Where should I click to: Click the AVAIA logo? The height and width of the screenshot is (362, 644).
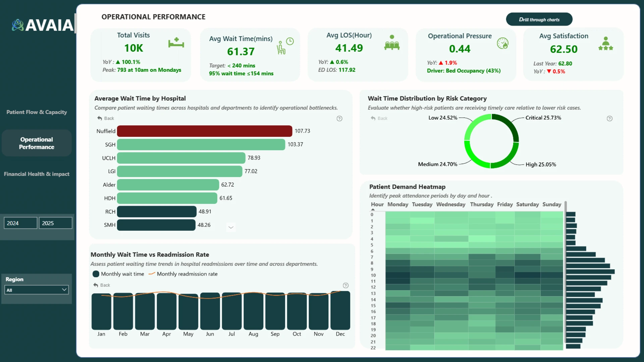(x=43, y=25)
